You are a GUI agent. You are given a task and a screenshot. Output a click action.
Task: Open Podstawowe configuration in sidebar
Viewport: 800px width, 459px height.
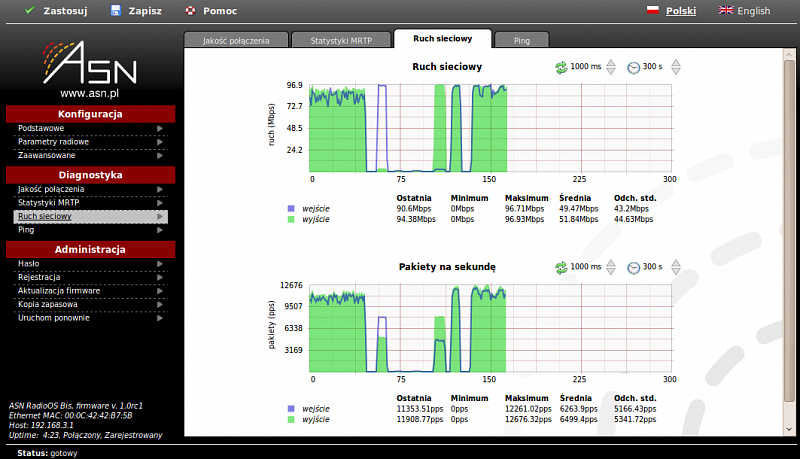(x=90, y=129)
